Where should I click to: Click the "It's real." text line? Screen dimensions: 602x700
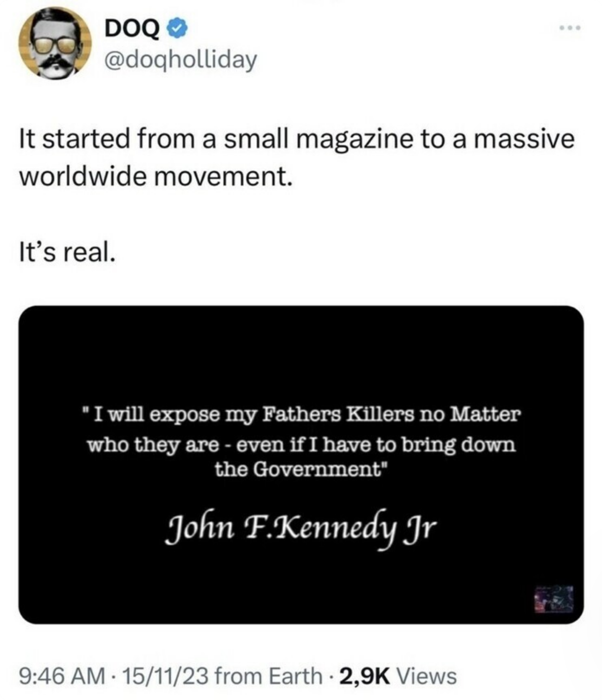tap(67, 253)
